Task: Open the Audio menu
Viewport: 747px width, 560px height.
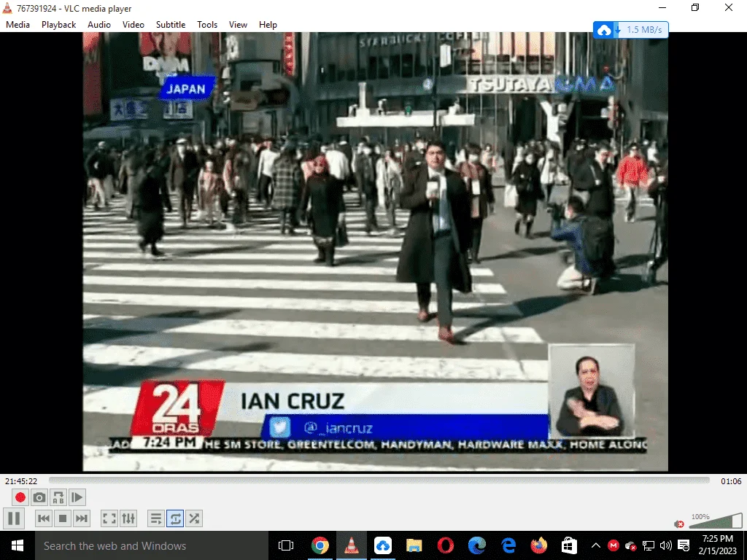Action: [x=99, y=25]
